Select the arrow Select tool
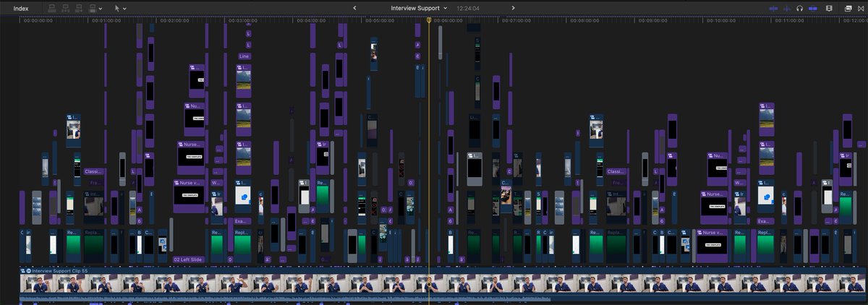Screen dimensions: 868x305 [117, 8]
